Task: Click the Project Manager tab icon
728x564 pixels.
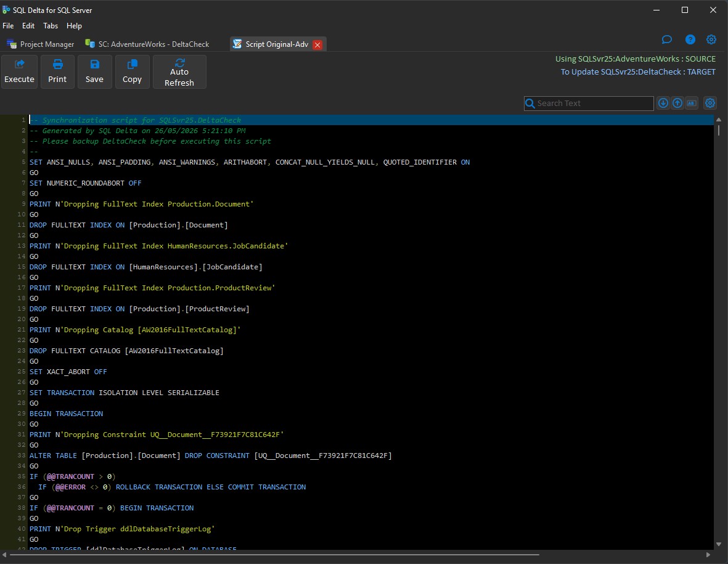Action: 12,44
